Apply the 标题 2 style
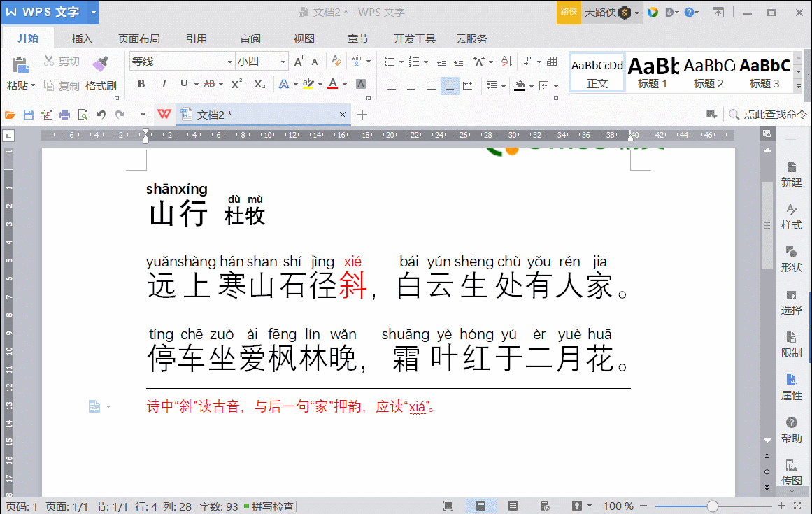812x514 pixels. point(708,73)
